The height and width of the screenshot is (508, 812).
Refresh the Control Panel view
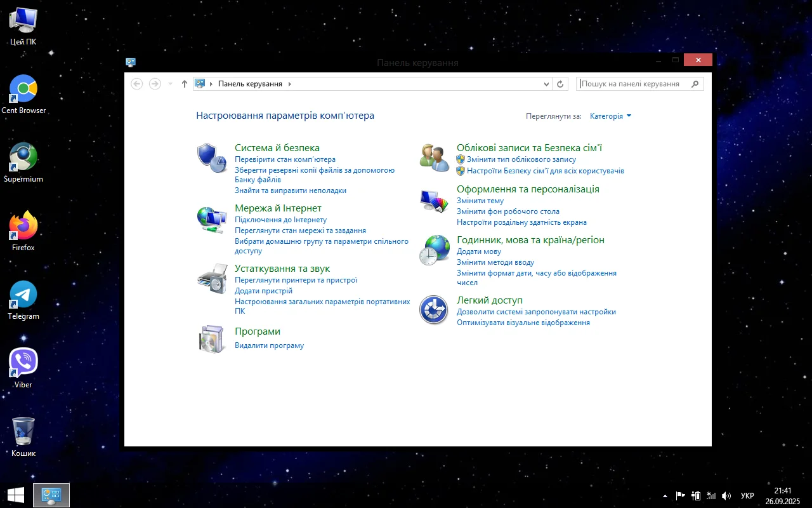click(x=560, y=84)
